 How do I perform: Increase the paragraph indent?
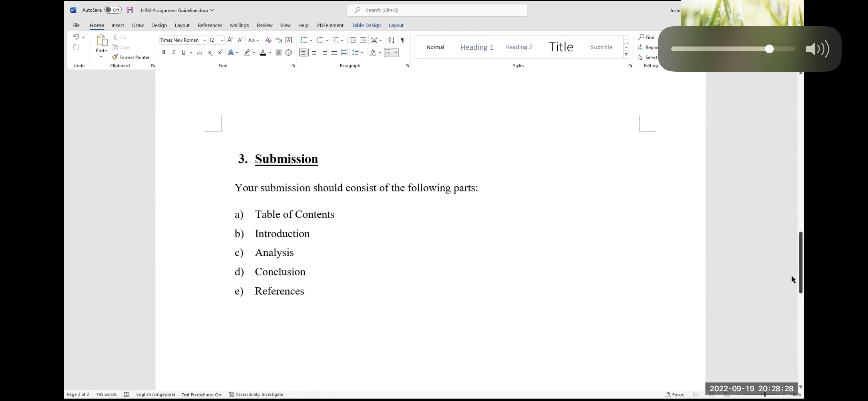363,40
